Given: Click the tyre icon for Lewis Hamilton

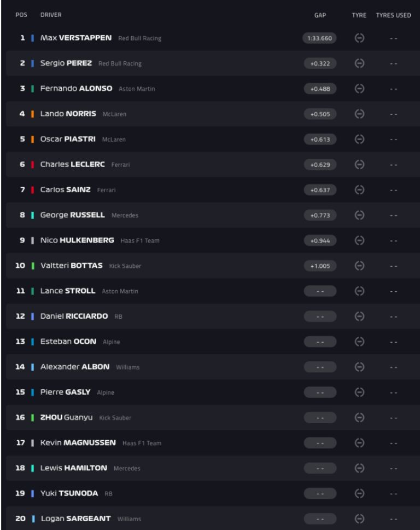Looking at the screenshot, I should point(359,468).
